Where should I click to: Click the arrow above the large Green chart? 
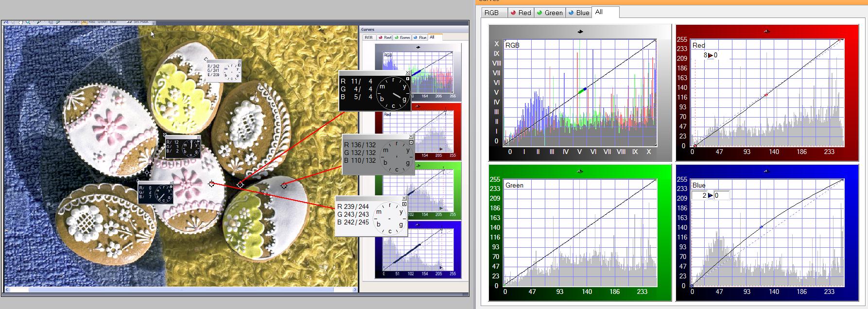[580, 171]
